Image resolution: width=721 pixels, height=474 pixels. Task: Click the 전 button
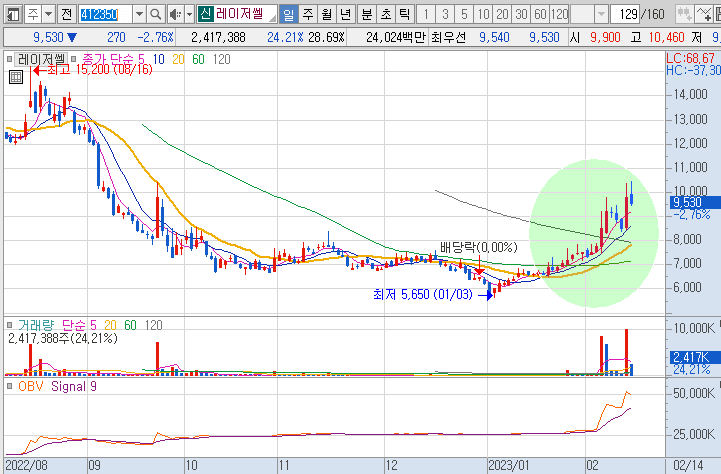click(67, 15)
